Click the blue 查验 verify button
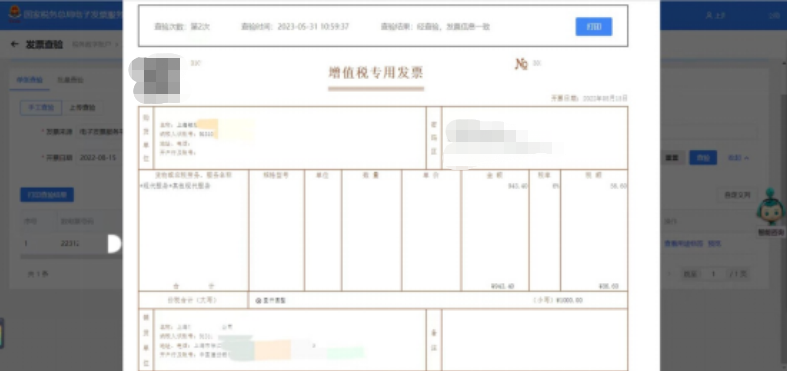Screen dimensions: 787x371 (x=703, y=158)
